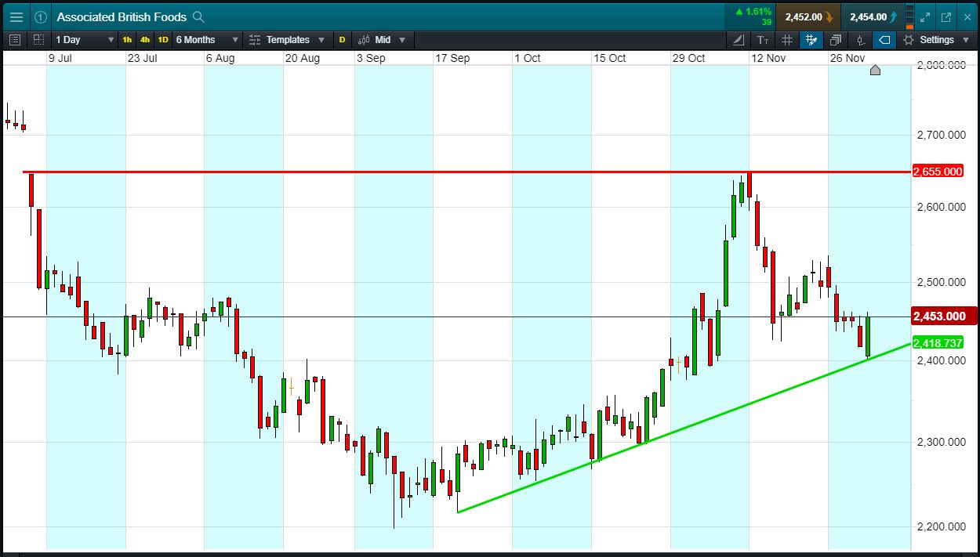Expand the Settings dropdown arrow

pyautogui.click(x=966, y=39)
